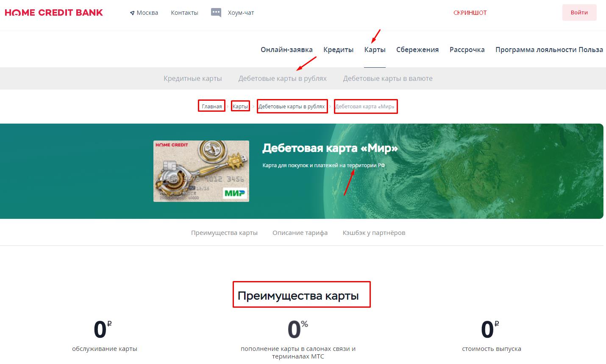This screenshot has width=606, height=364.
Task: Open Программа лояльности Польза menu item
Action: pyautogui.click(x=549, y=50)
